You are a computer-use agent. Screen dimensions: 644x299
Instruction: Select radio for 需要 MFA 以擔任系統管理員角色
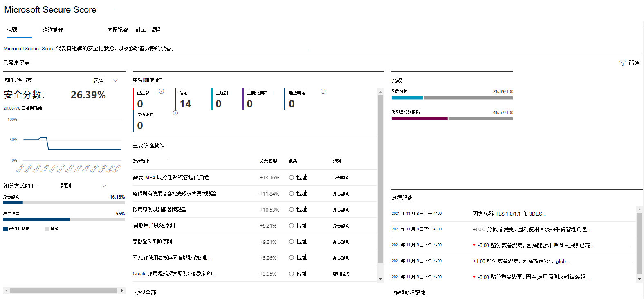click(x=292, y=178)
